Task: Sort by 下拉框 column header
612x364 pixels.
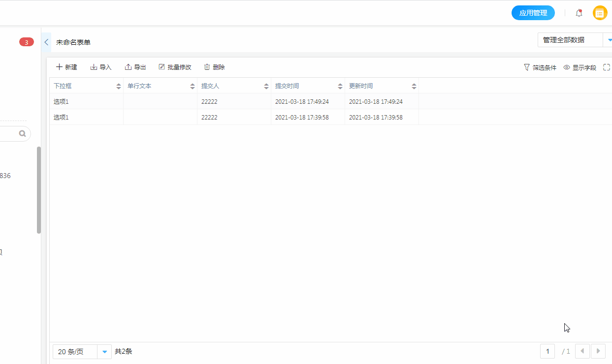Action: click(x=119, y=86)
